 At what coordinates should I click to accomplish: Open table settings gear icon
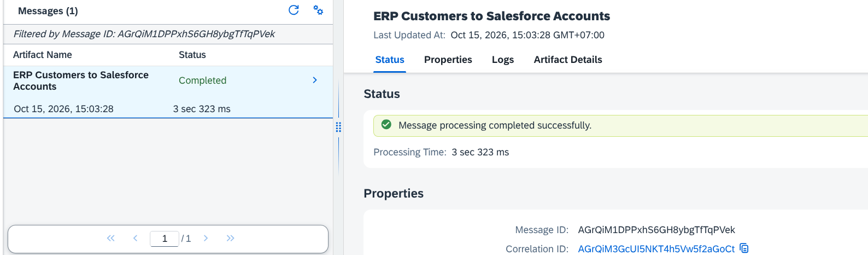click(x=318, y=10)
